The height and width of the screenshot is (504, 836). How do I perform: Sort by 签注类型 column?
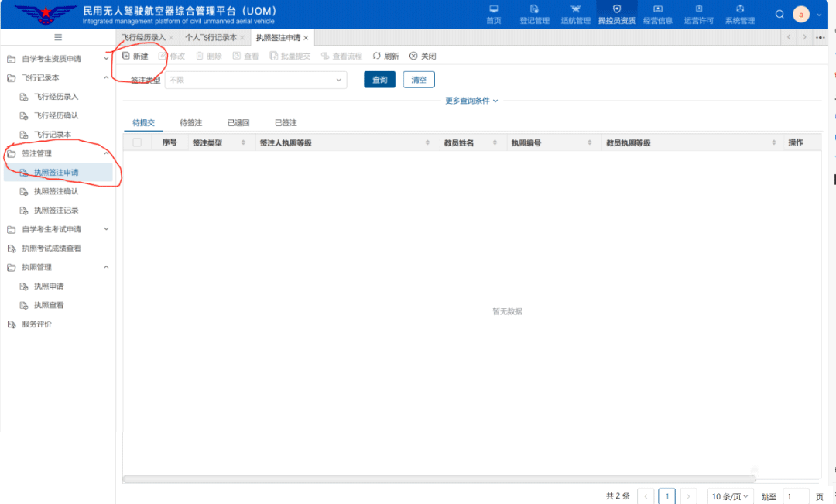pyautogui.click(x=243, y=142)
